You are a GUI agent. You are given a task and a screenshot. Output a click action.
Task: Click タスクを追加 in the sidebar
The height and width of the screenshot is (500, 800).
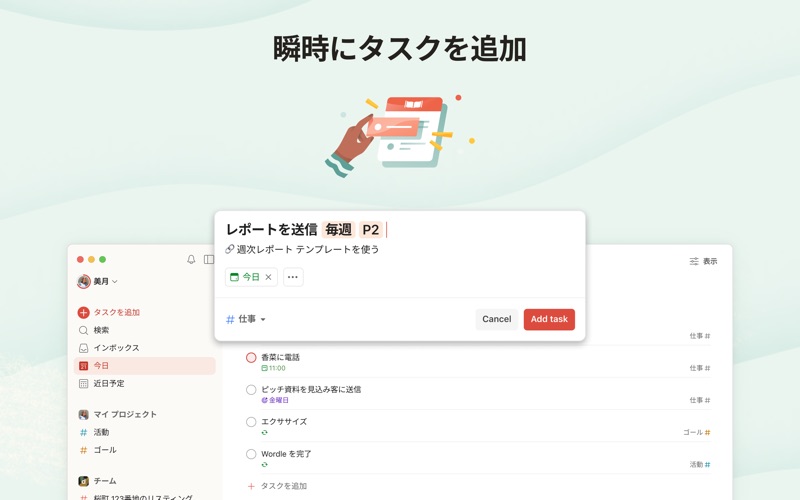(116, 312)
